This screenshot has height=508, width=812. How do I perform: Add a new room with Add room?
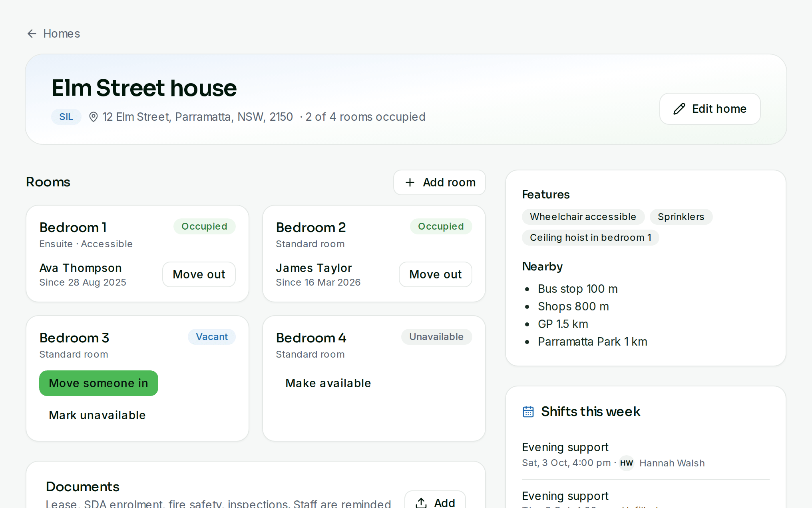click(440, 182)
